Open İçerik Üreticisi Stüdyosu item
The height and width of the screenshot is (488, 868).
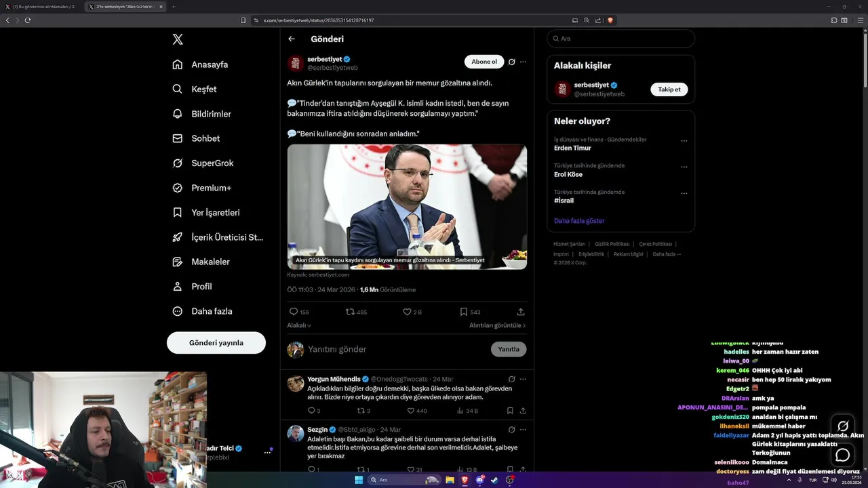coord(218,237)
